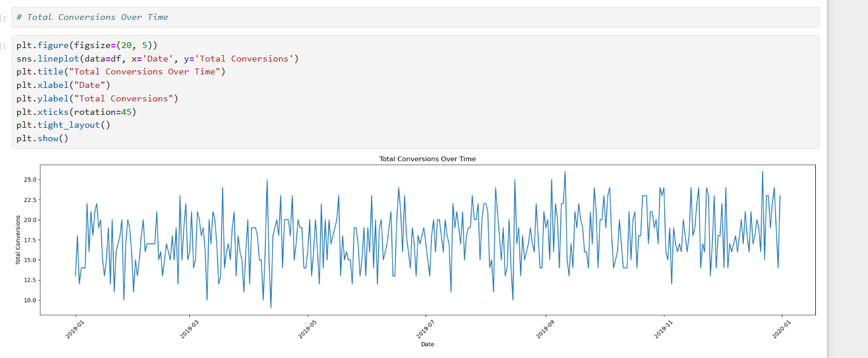The width and height of the screenshot is (868, 358).
Task: Place cursor on the plt.xlabel("Date") line
Action: (63, 85)
